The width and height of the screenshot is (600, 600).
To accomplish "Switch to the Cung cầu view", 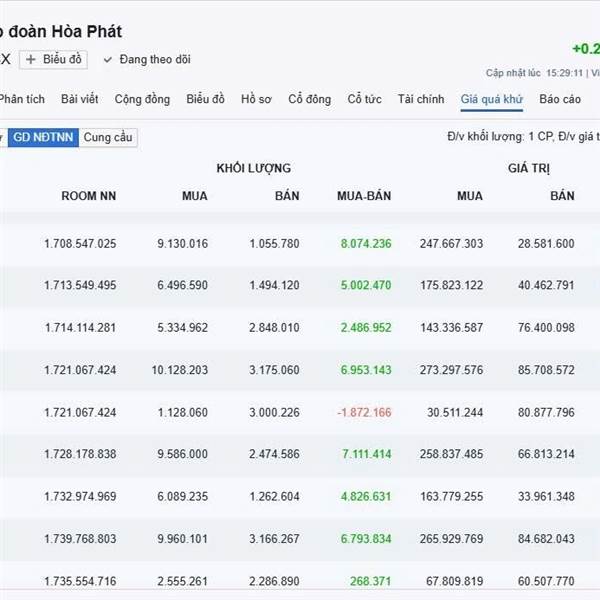I will pos(108,137).
